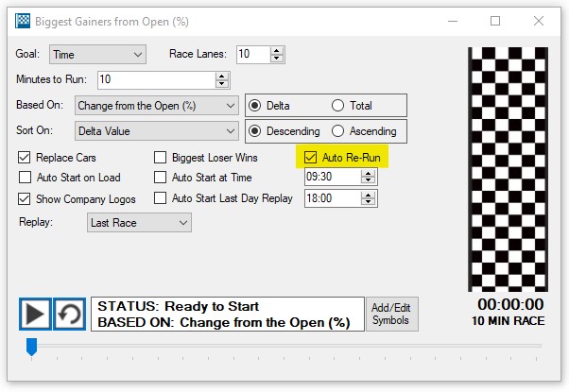The width and height of the screenshot is (569, 392).
Task: Uncheck the Auto Re-Run checkbox
Action: pyautogui.click(x=310, y=158)
